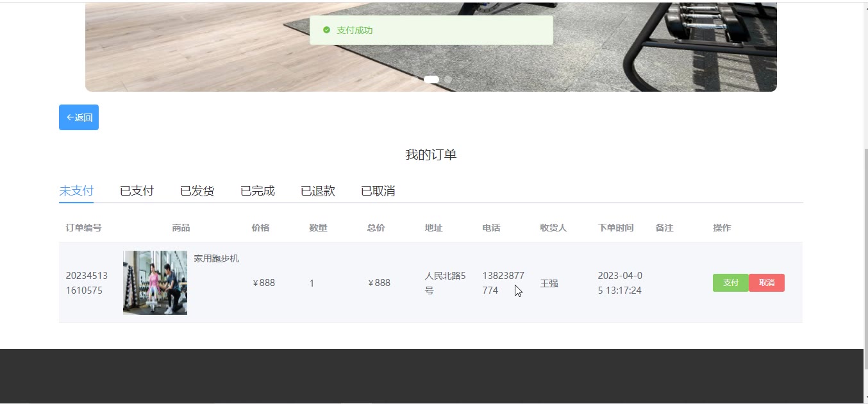Show the 已取消 orders tab

pyautogui.click(x=378, y=190)
